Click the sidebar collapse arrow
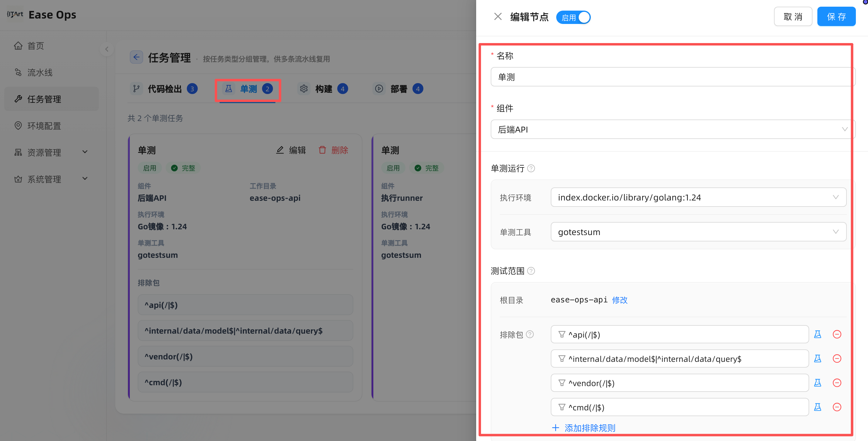Viewport: 868px width, 441px height. (107, 49)
